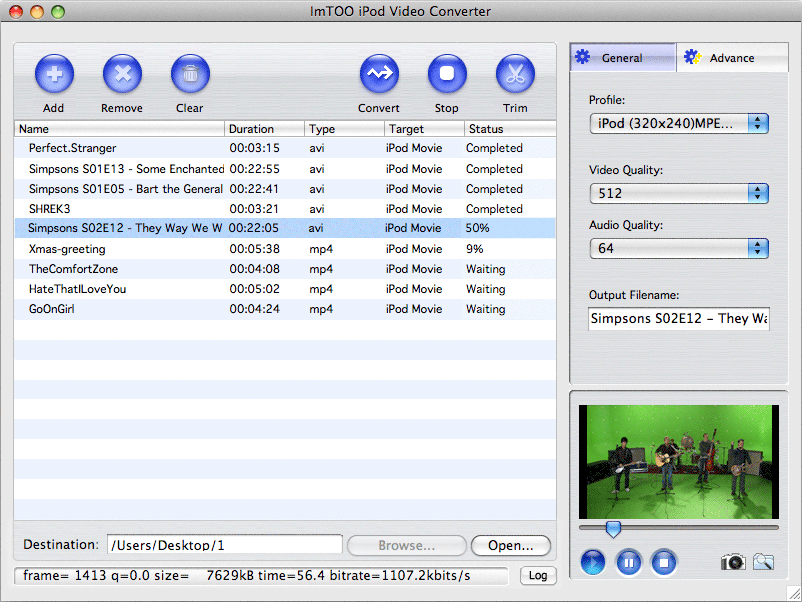Screen dimensions: 802x602
Task: Click the Add file toolbar icon
Action: coord(54,74)
